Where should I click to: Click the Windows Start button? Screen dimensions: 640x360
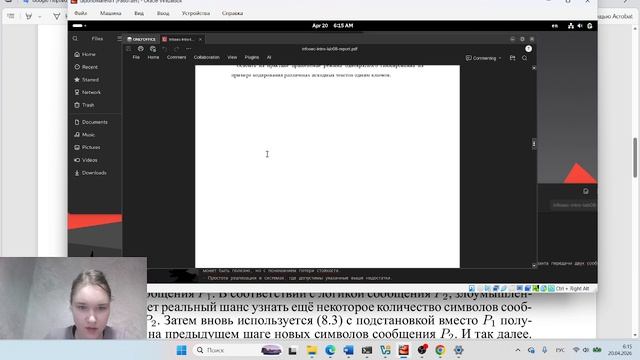[182, 350]
